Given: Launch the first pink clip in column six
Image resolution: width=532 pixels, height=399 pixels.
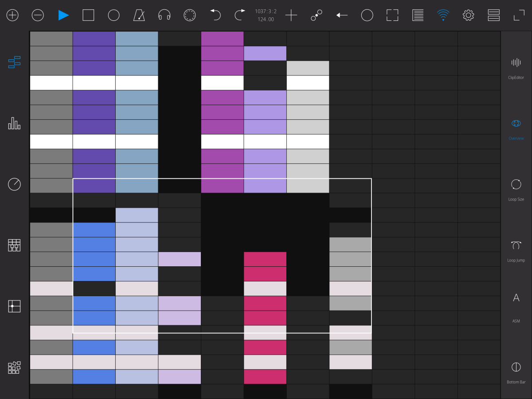Looking at the screenshot, I should 265,259.
